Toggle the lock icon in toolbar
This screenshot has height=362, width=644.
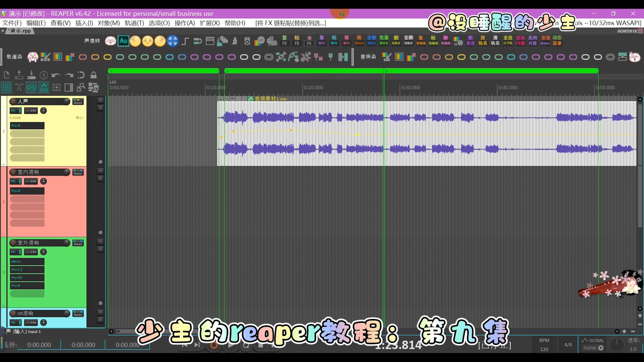(94, 75)
